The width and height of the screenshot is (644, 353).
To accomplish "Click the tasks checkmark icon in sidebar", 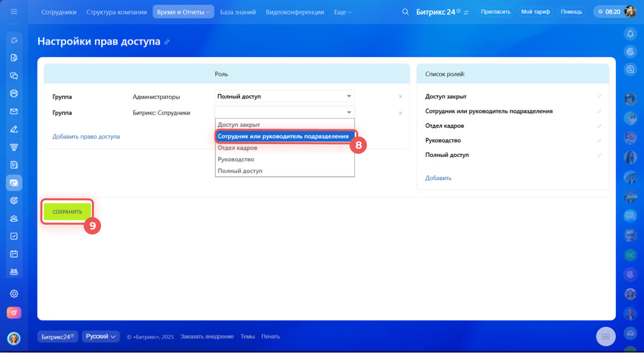I will 14,236.
